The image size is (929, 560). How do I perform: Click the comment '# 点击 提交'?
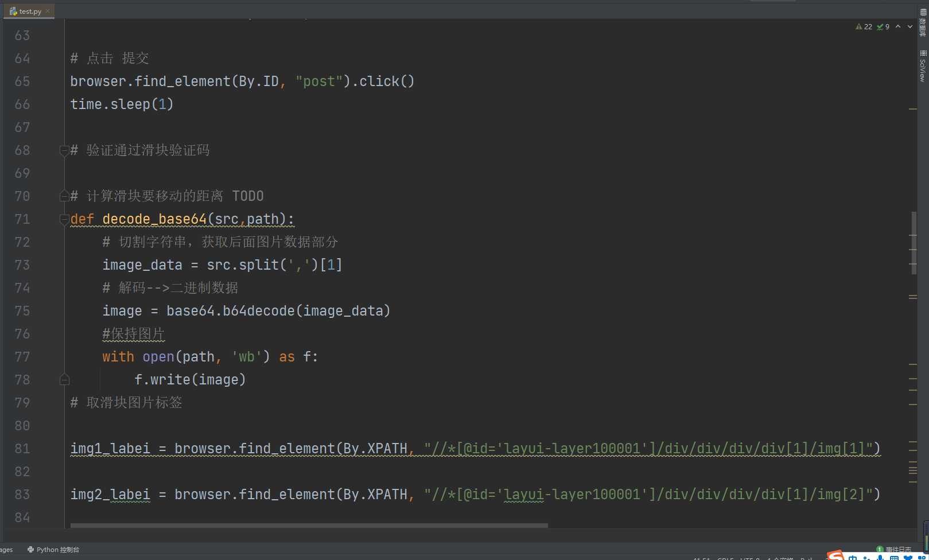[x=110, y=59]
